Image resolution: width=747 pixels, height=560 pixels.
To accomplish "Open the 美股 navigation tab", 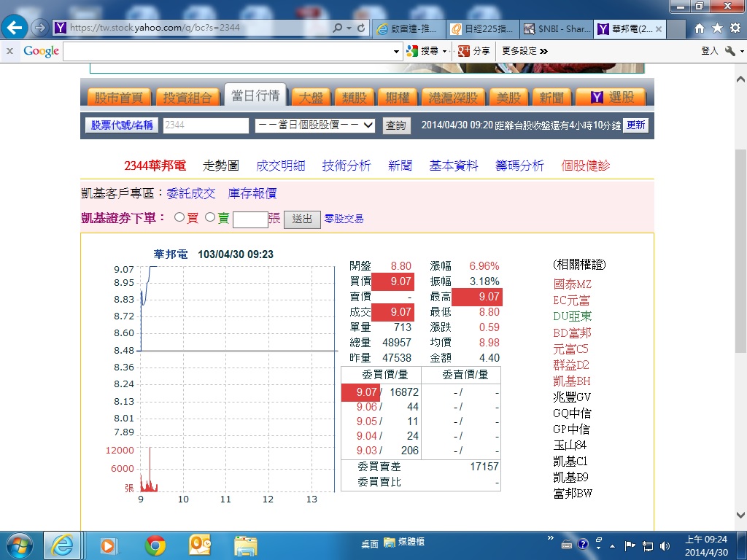I will [508, 98].
